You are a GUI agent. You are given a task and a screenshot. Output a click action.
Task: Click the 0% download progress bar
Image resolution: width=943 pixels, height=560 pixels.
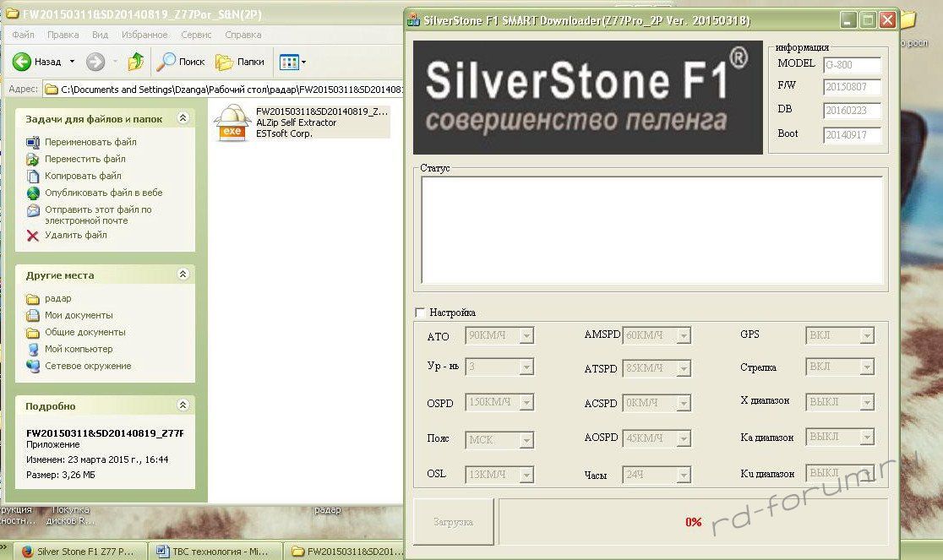pos(693,521)
